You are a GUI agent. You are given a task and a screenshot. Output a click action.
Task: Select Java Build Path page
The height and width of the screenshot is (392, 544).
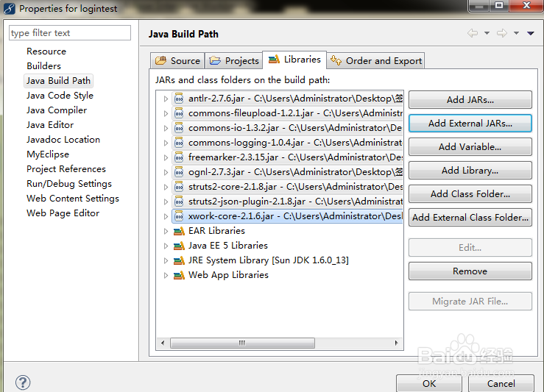(58, 81)
